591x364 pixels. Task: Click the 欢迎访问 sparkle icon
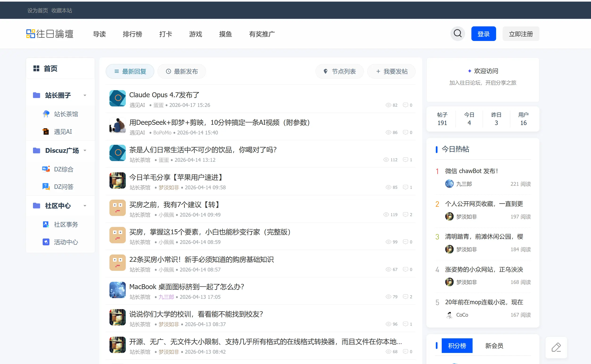coord(470,71)
